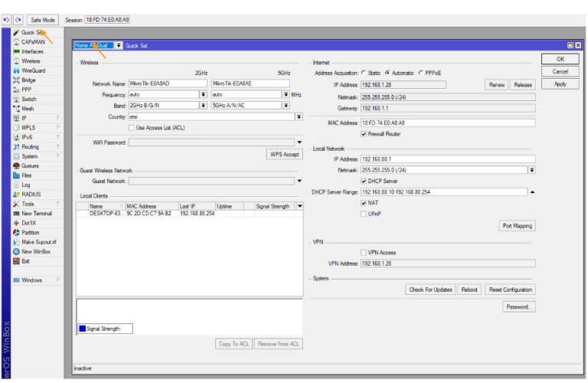Image resolution: width=588 pixels, height=383 pixels.
Task: Click the Apply button
Action: click(560, 84)
